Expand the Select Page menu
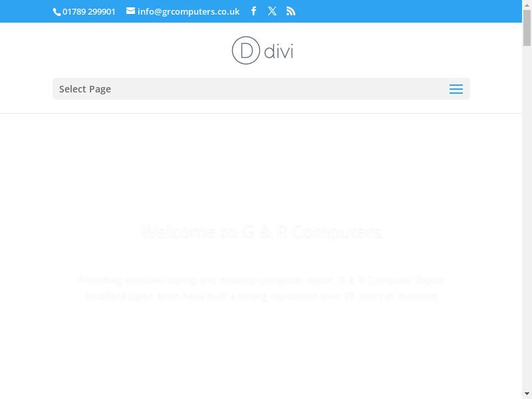The height and width of the screenshot is (399, 532). click(x=85, y=89)
